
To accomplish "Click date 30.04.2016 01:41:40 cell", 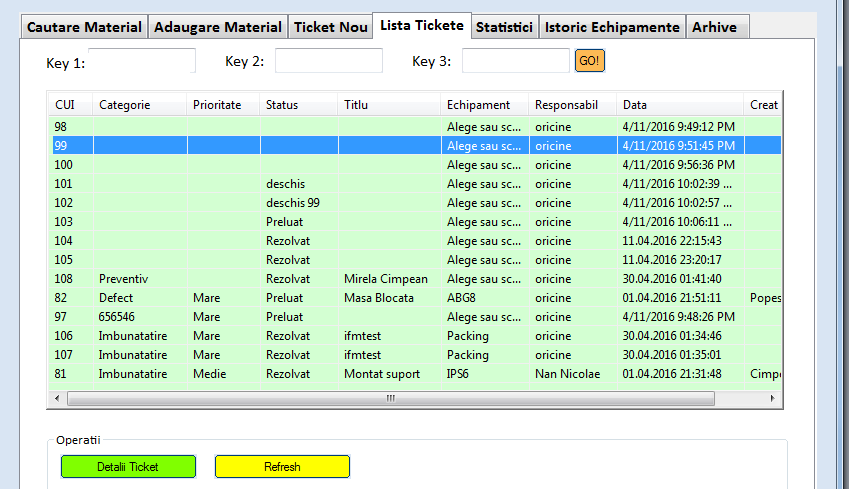I will tap(672, 279).
